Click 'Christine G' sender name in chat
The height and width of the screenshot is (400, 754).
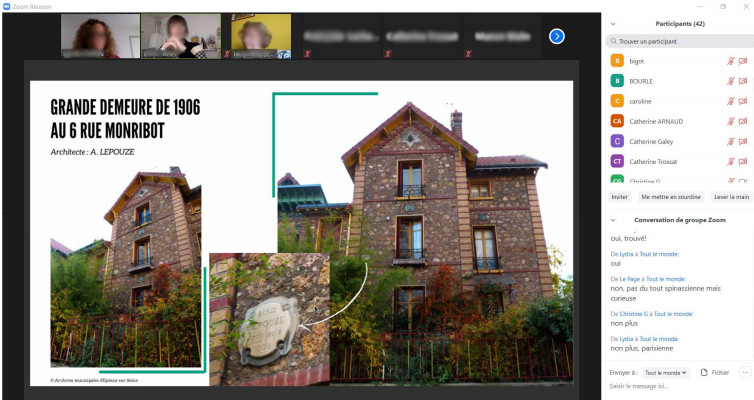(633, 313)
